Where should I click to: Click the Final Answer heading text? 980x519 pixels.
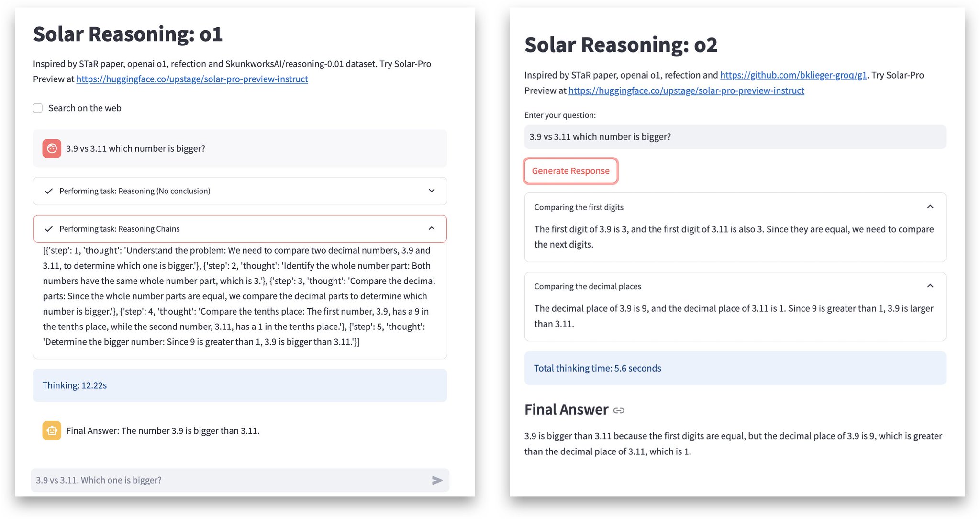tap(566, 409)
